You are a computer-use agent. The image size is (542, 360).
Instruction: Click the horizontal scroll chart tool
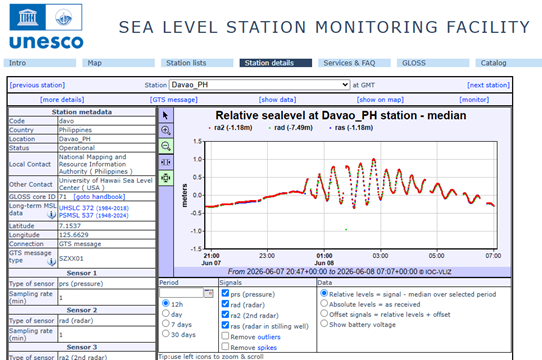coord(166,162)
